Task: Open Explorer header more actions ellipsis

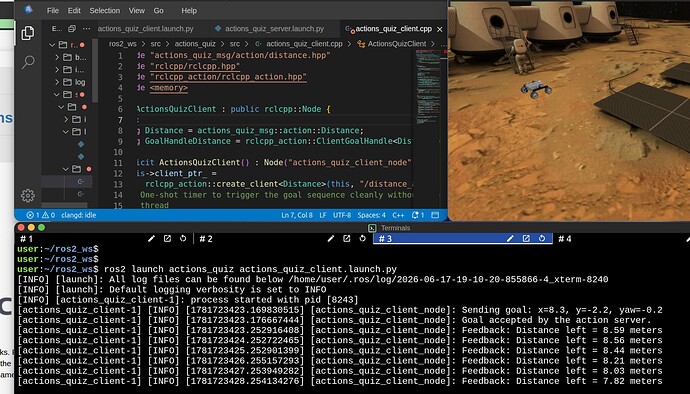Action: (x=87, y=29)
